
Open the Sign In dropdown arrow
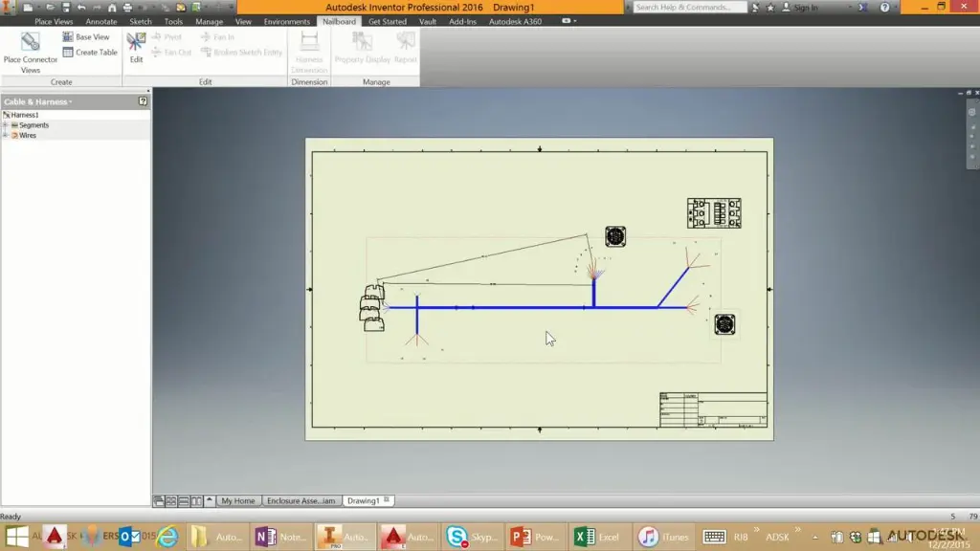[x=850, y=8]
